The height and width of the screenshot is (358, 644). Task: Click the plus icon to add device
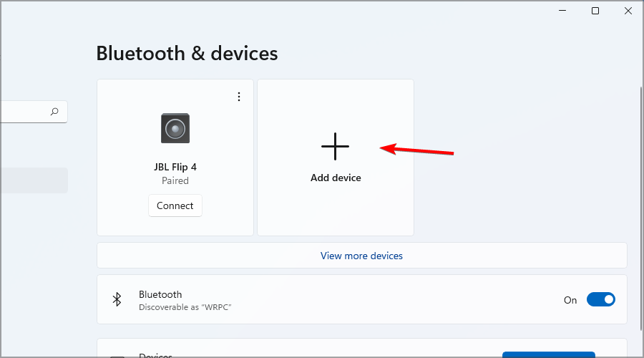click(x=335, y=146)
